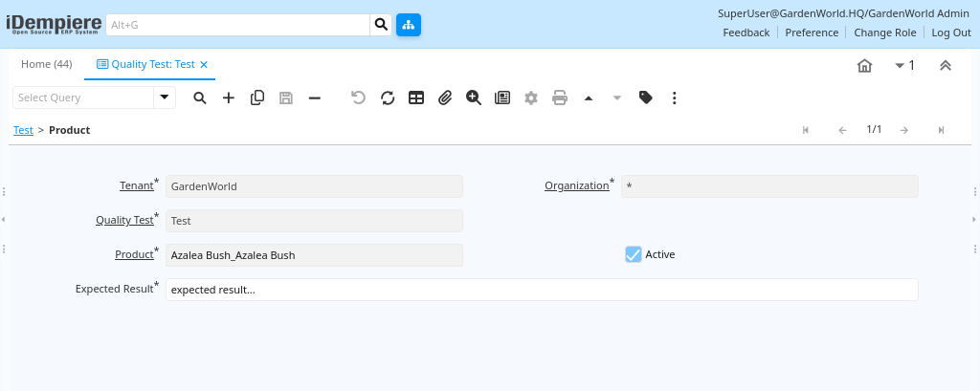Click the Product field Azalea Bush
The width and height of the screenshot is (980, 391).
pos(314,255)
